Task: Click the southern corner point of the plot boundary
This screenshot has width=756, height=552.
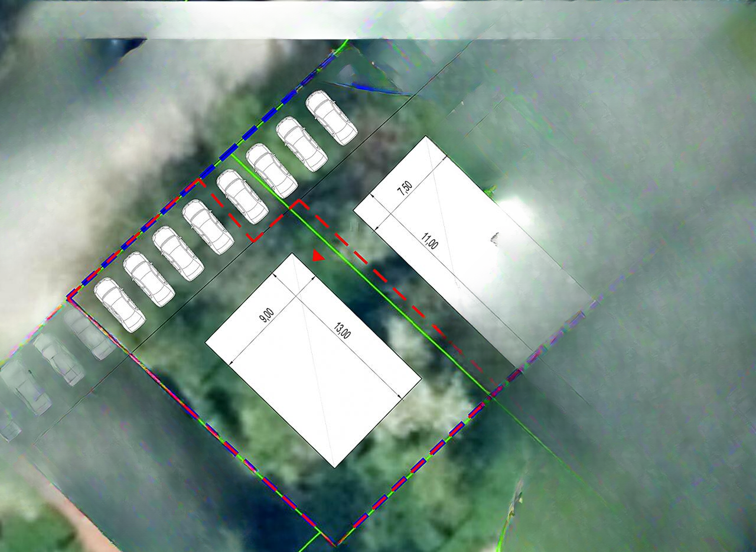Action: click(x=335, y=544)
